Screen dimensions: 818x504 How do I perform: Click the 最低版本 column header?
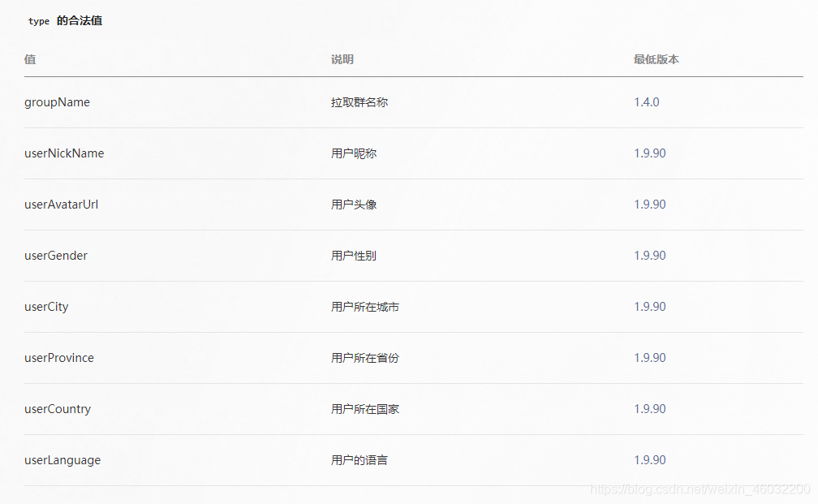657,59
